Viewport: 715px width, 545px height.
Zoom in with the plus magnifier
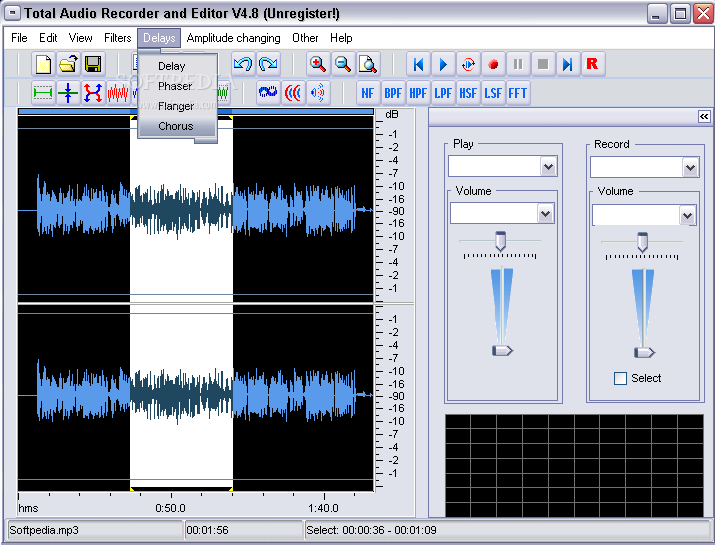pos(318,64)
